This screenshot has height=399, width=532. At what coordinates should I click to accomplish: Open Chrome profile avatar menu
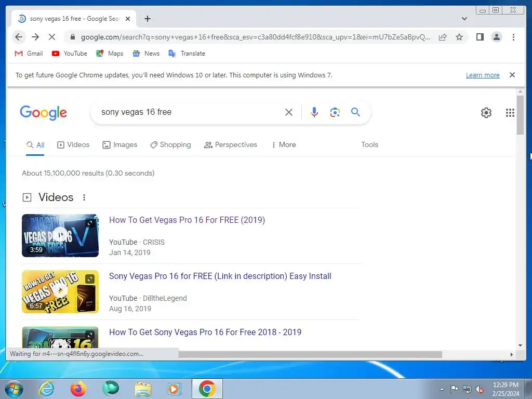(496, 37)
